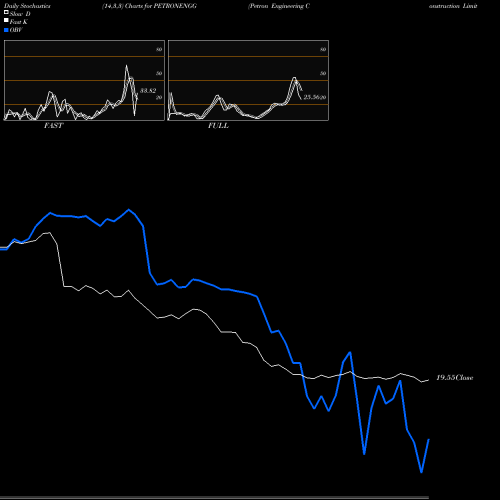Click the 80 level label in FAST chart
500x500 pixels.
159,49
